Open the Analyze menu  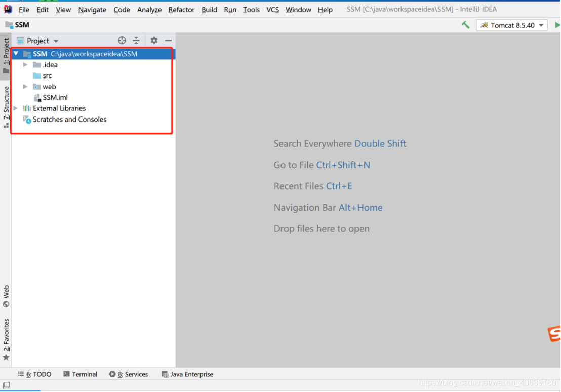point(149,10)
